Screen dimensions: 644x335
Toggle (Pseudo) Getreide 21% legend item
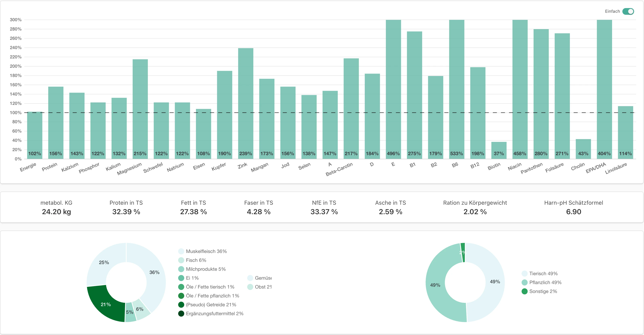211,305
